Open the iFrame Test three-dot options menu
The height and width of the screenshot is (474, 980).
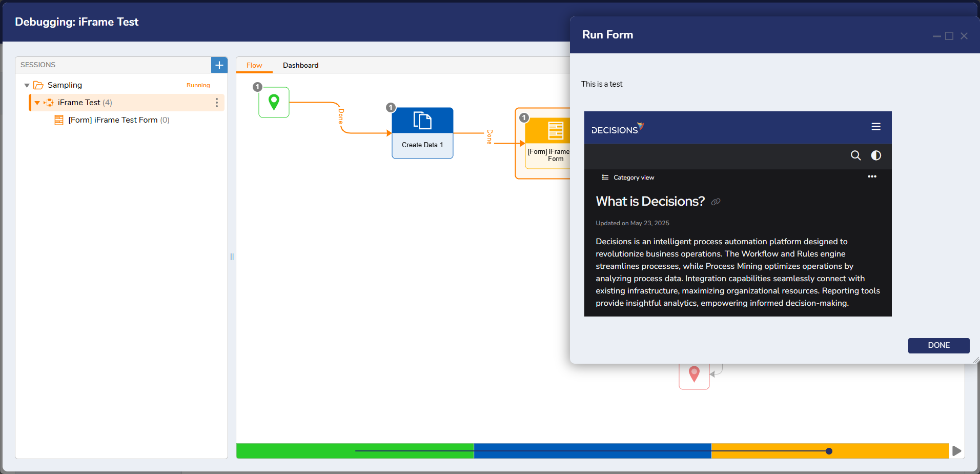coord(217,103)
